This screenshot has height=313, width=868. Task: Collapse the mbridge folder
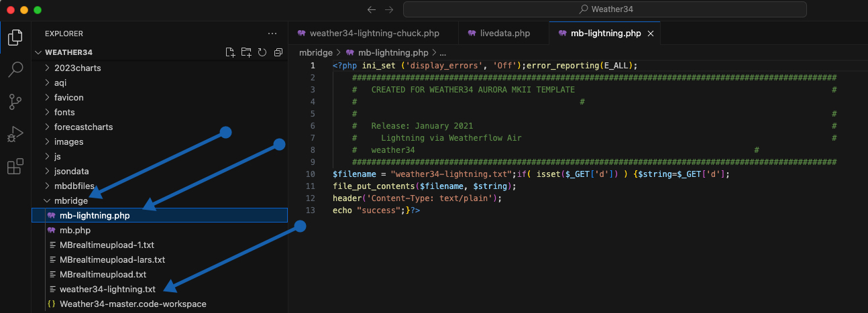(70, 200)
